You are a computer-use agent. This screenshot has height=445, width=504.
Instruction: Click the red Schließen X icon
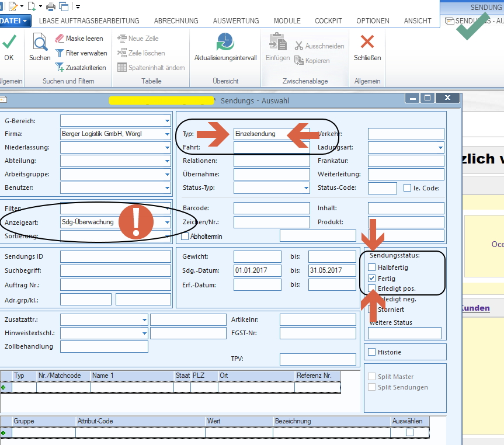(367, 41)
